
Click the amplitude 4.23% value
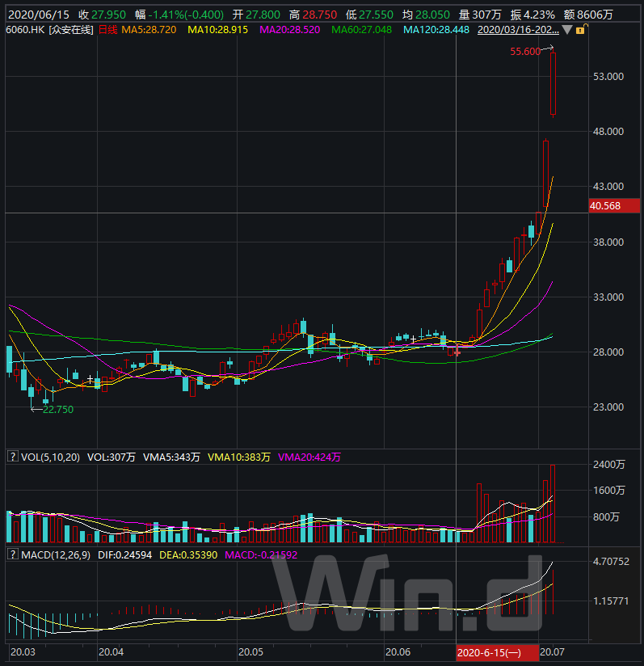[539, 15]
